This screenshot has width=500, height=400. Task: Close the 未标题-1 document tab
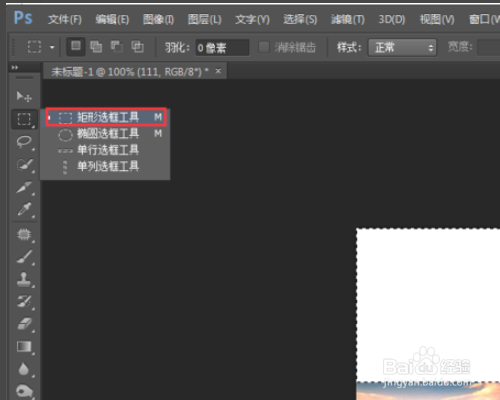(218, 71)
